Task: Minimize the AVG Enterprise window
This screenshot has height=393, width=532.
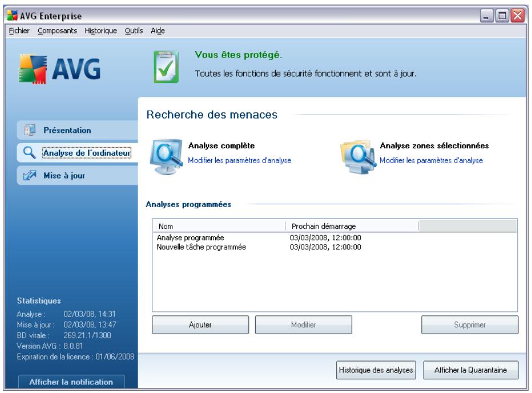Action: point(486,15)
